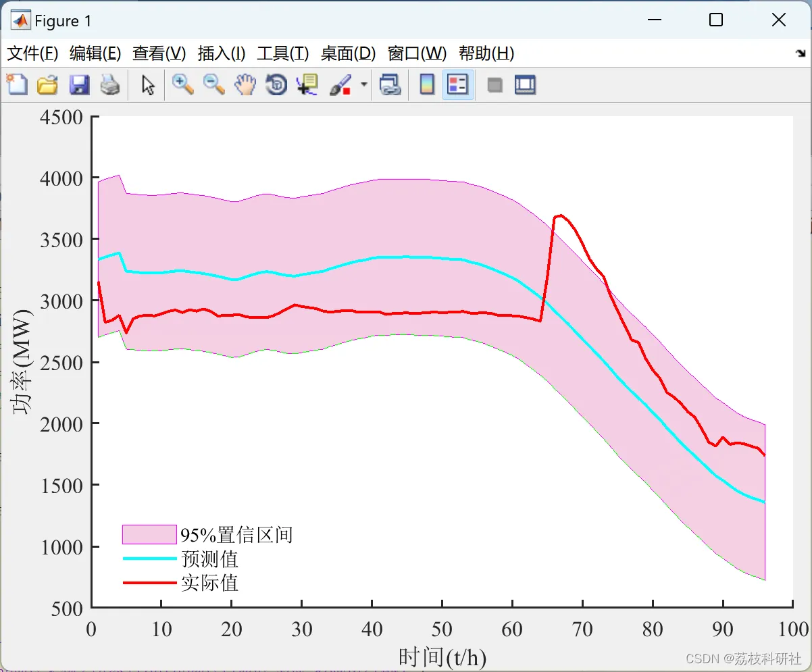812x672 pixels.
Task: Click the y-axis label 功率(MW)
Action: click(x=21, y=361)
